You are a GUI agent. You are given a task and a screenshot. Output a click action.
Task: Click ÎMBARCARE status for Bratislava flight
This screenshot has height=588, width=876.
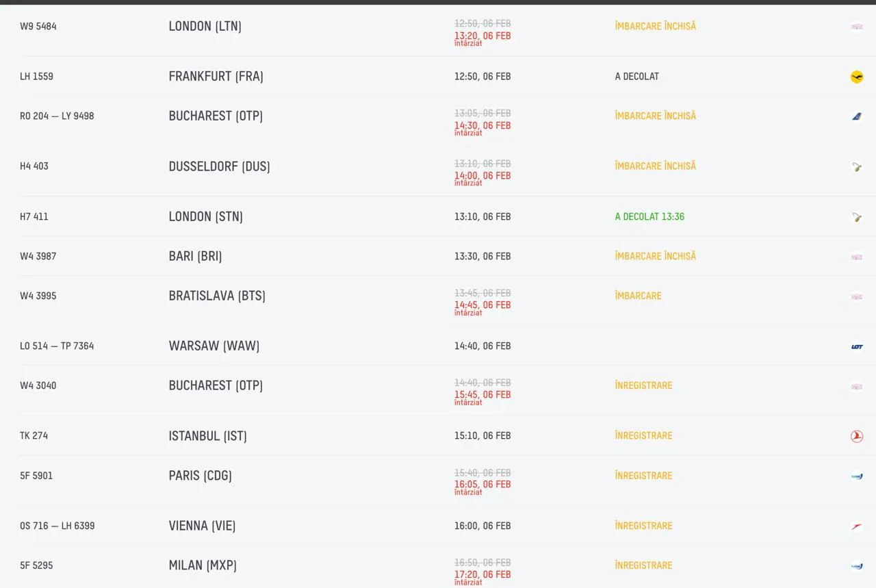pos(638,296)
